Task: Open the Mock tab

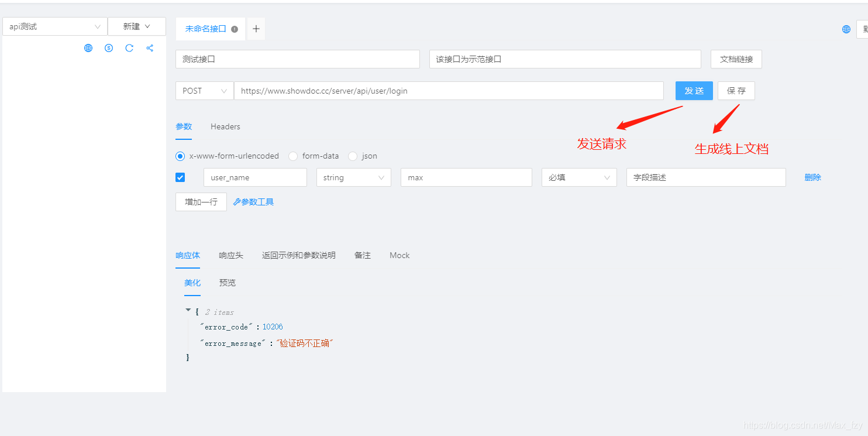Action: (x=399, y=255)
